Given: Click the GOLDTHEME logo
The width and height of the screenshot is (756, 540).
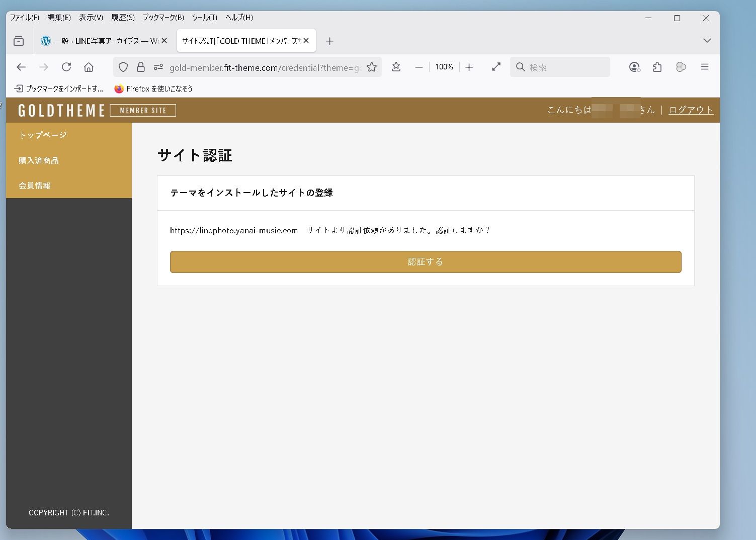Looking at the screenshot, I should click(61, 110).
